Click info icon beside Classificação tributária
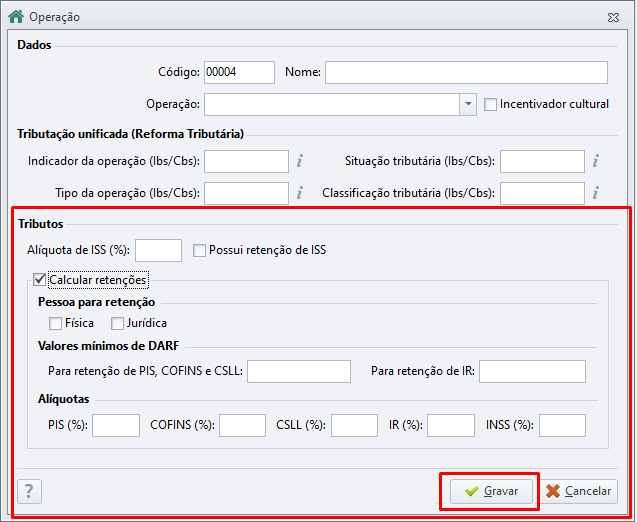 coord(595,193)
